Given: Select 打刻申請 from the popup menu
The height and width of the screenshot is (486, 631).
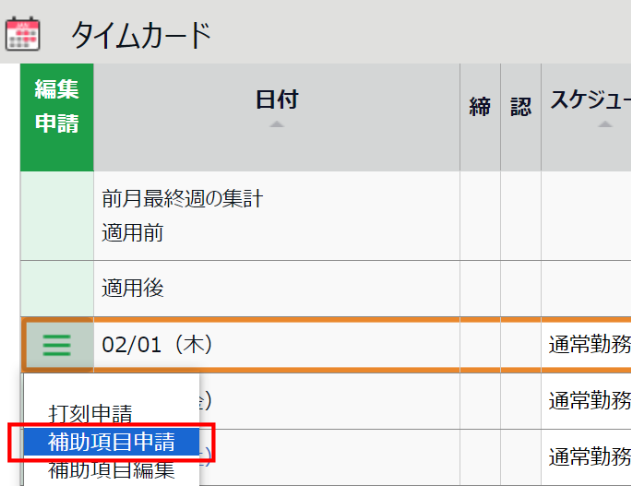Looking at the screenshot, I should click(90, 413).
